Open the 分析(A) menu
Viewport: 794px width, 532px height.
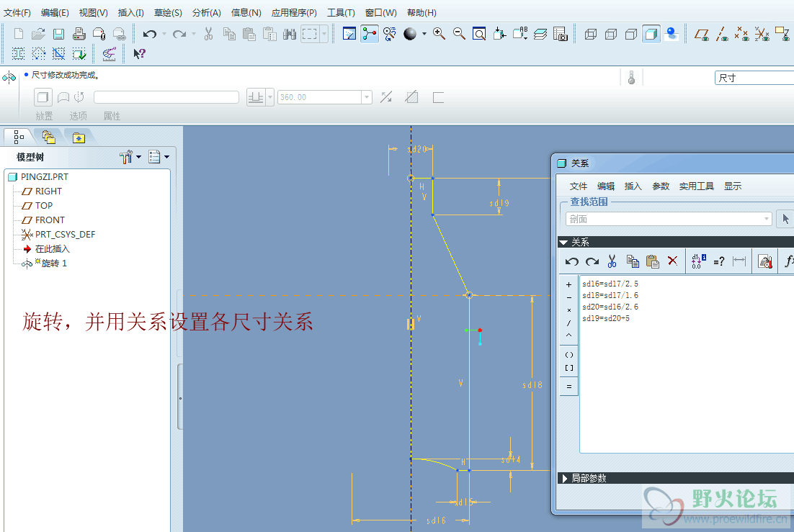[207, 13]
